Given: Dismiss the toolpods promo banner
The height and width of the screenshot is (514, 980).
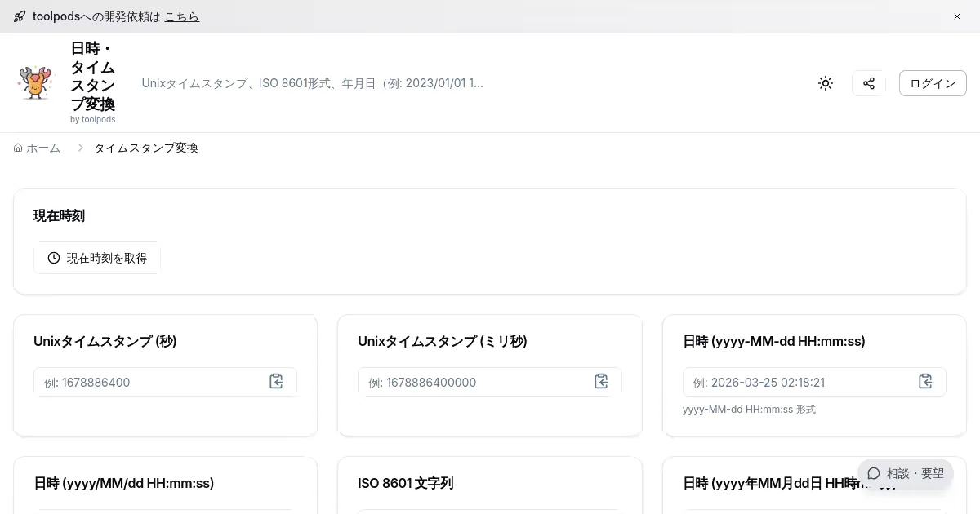Looking at the screenshot, I should point(957,16).
